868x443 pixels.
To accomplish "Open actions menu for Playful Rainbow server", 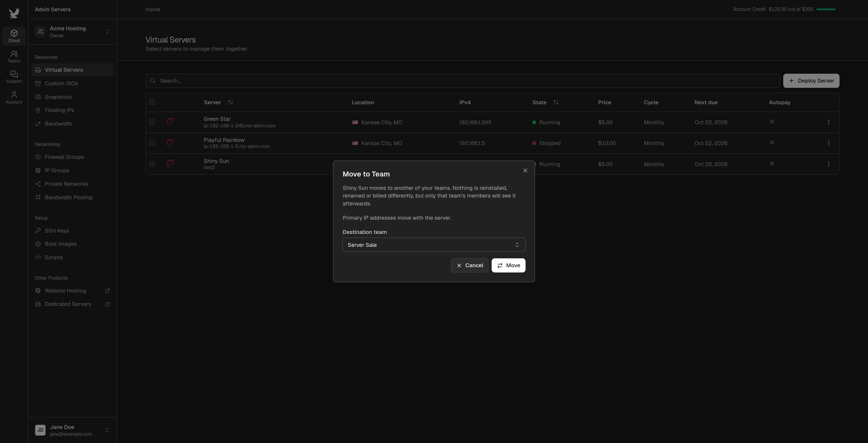I will 829,143.
